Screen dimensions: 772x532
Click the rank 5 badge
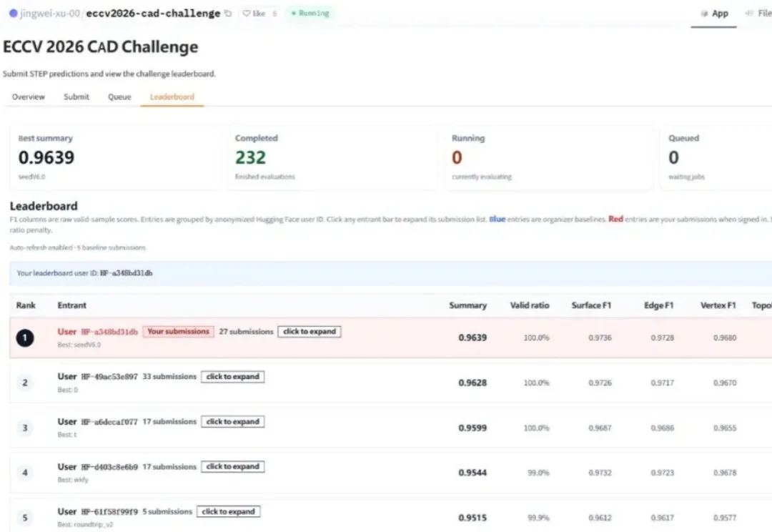click(x=25, y=518)
